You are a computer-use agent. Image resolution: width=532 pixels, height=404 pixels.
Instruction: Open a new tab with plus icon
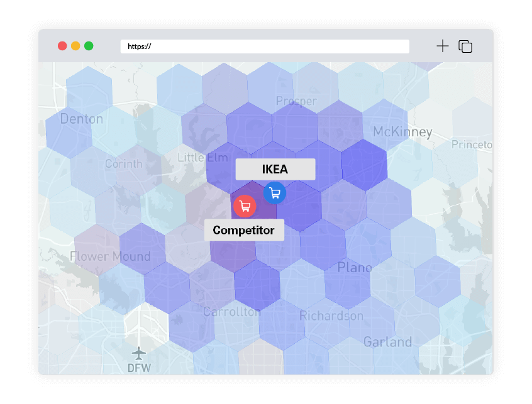point(443,46)
